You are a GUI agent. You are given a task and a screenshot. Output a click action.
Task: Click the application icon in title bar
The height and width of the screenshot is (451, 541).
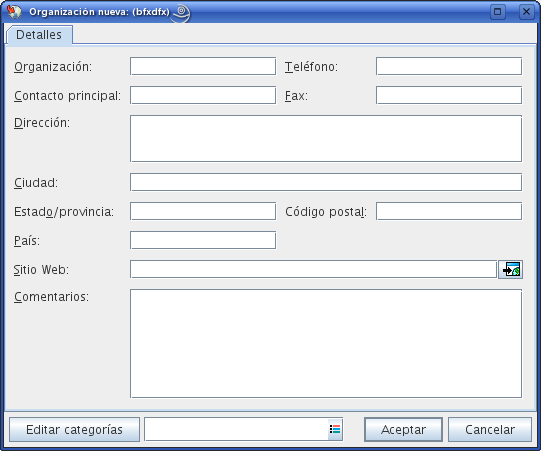click(x=14, y=11)
